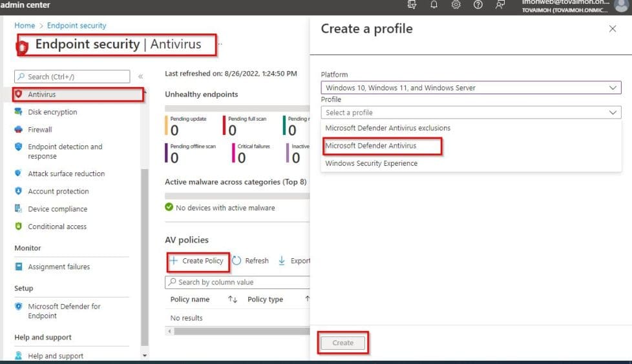Open Attack surface reduction

66,174
